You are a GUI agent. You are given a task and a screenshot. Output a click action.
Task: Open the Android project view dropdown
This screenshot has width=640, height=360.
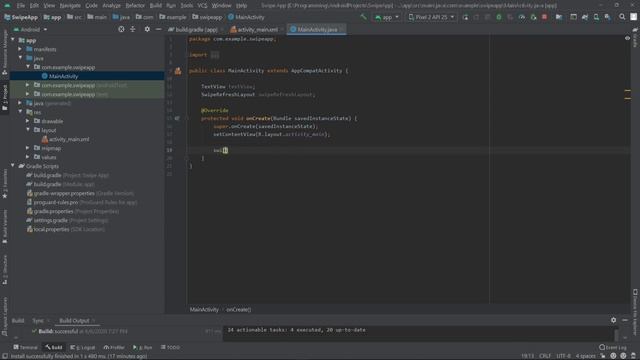click(x=31, y=29)
